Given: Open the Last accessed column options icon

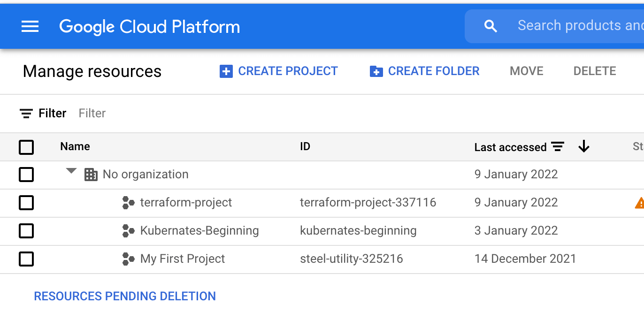Looking at the screenshot, I should (557, 147).
